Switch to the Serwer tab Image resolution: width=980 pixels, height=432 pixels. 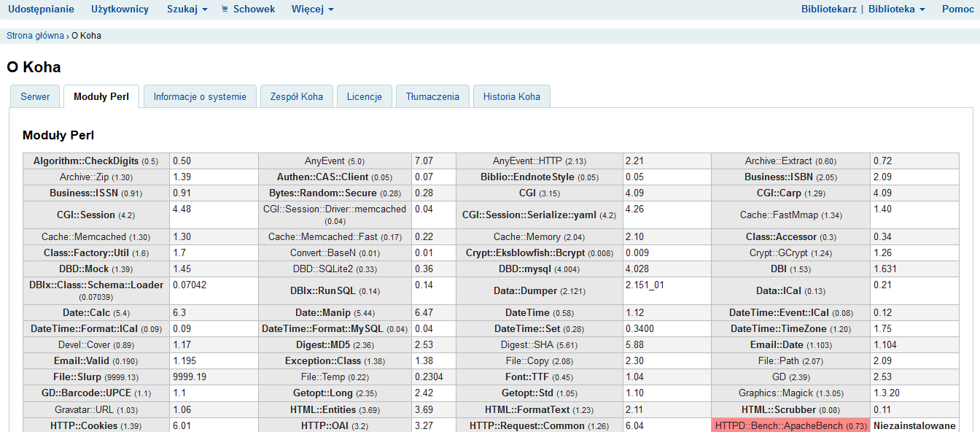35,96
